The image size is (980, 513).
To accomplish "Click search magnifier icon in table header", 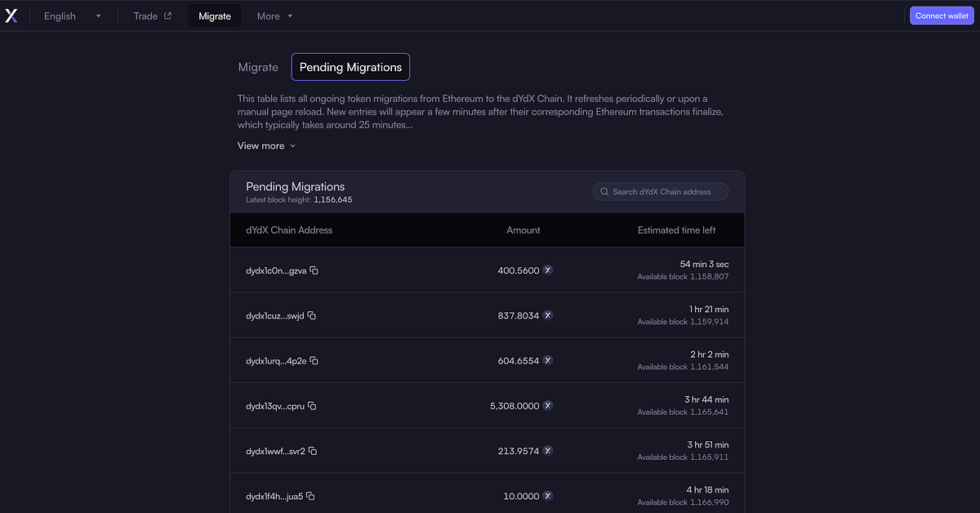I will pyautogui.click(x=604, y=192).
